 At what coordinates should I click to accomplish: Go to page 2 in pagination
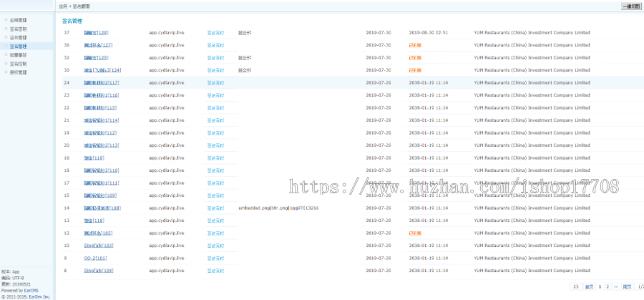point(608,287)
